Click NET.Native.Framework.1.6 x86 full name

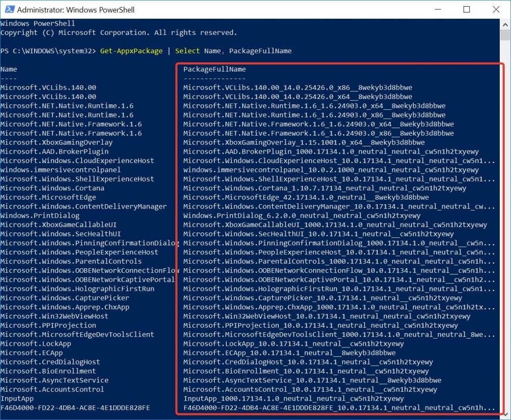(318, 133)
